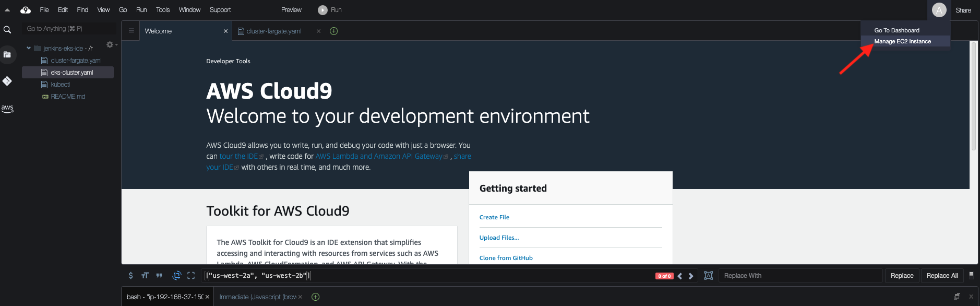Open the AWS Toolkit sidebar icon
This screenshot has height=306, width=980.
click(7, 108)
